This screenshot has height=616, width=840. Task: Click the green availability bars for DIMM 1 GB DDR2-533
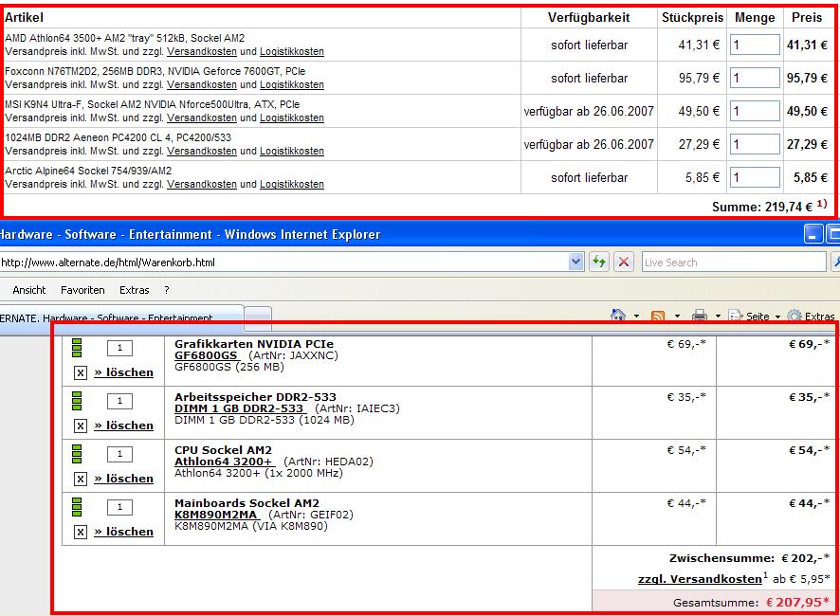77,401
